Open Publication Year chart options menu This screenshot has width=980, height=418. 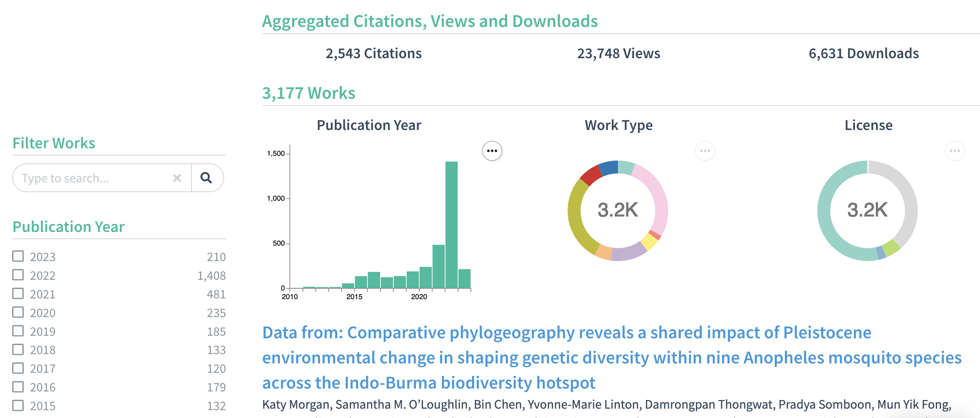click(491, 150)
